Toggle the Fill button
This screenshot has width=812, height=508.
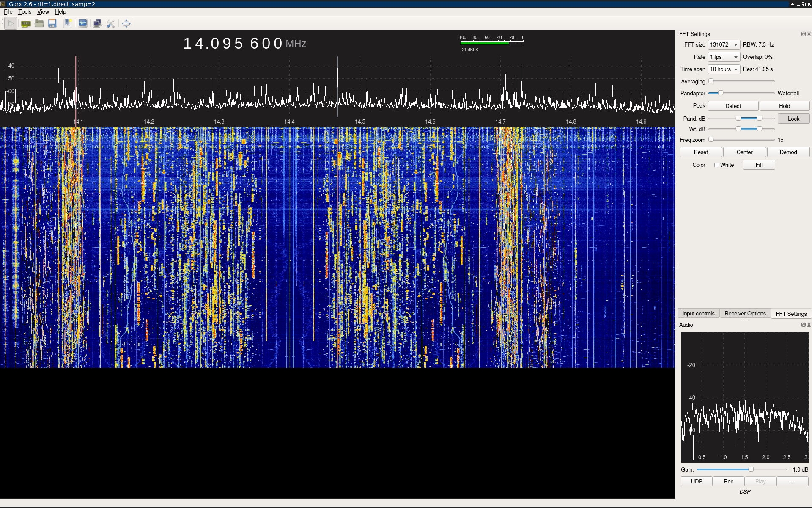(759, 165)
